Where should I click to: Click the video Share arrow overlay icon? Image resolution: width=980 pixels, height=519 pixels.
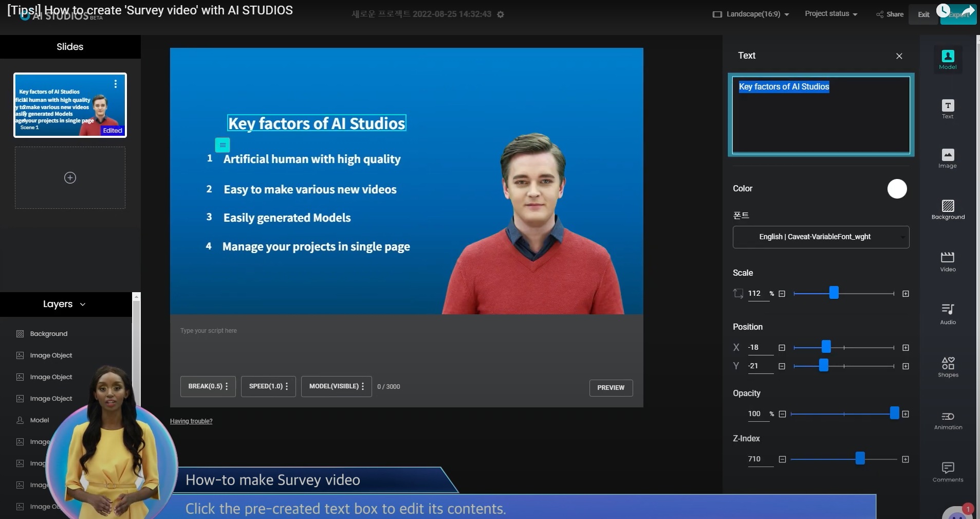click(968, 11)
